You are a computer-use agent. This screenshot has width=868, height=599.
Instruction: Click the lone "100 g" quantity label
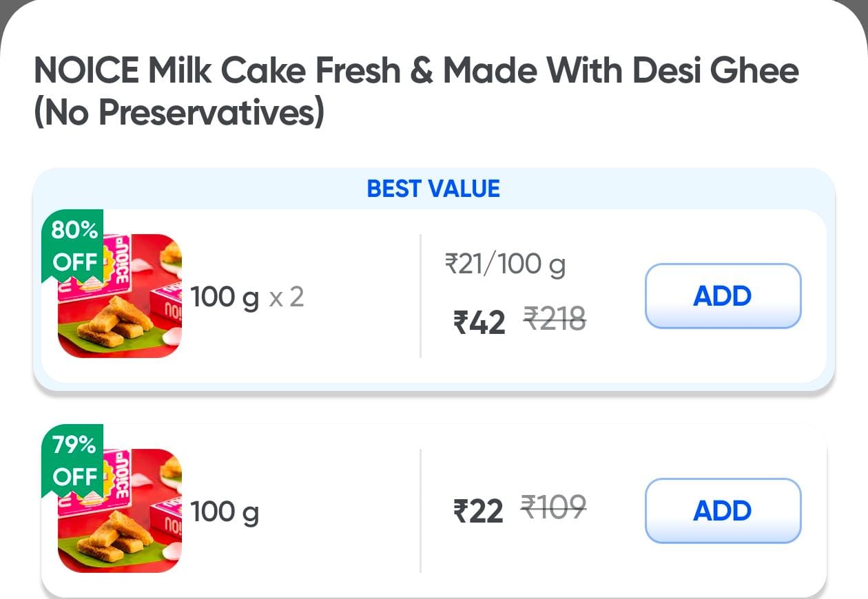(x=225, y=512)
